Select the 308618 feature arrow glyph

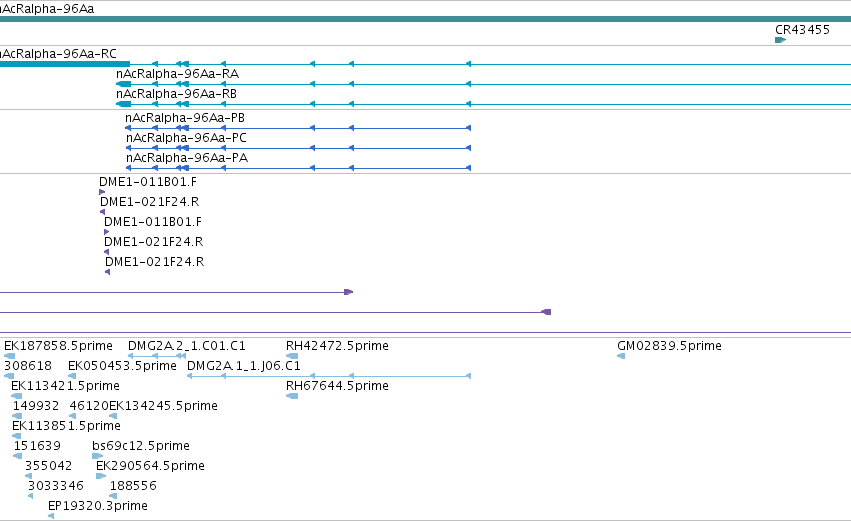9,376
